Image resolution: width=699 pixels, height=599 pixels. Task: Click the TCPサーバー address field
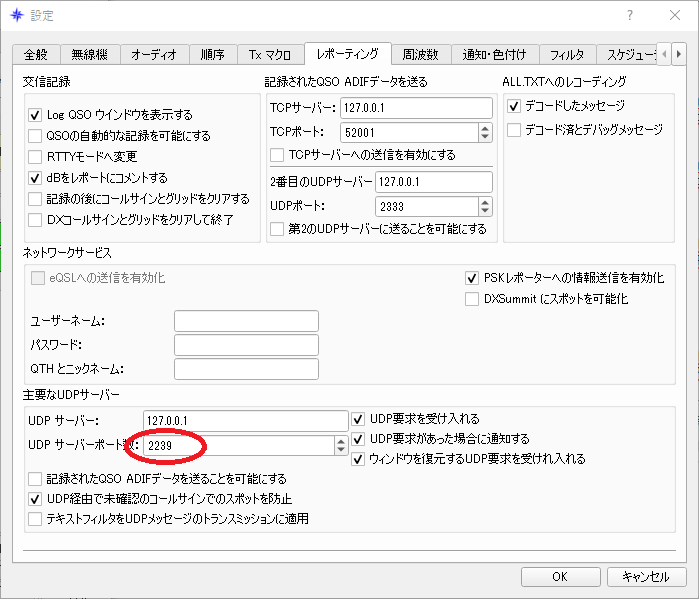(x=416, y=108)
